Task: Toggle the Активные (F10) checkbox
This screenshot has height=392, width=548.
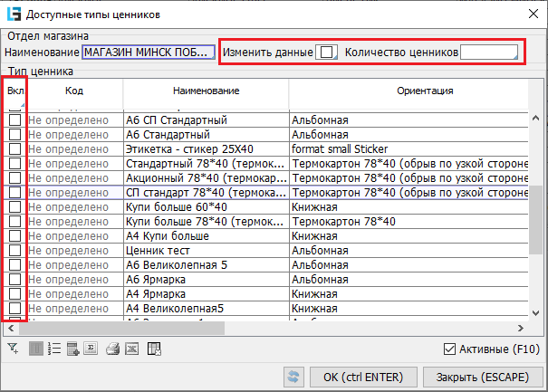Action: pyautogui.click(x=451, y=349)
